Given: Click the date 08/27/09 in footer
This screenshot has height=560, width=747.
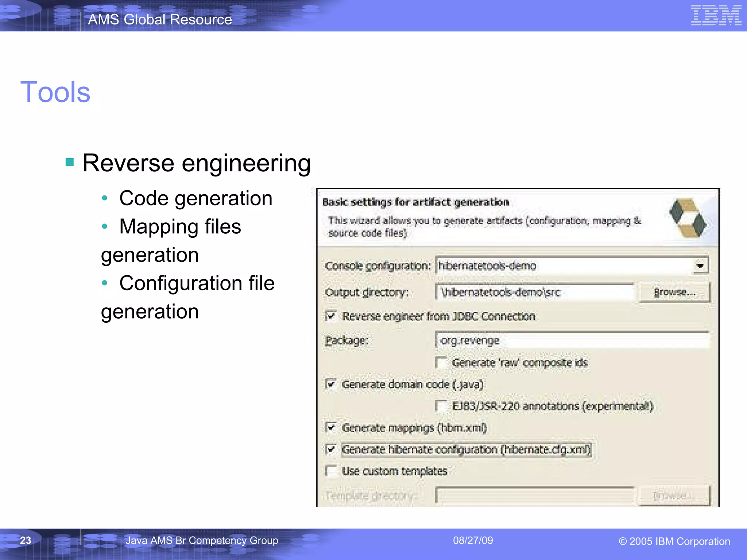Looking at the screenshot, I should 473,540.
